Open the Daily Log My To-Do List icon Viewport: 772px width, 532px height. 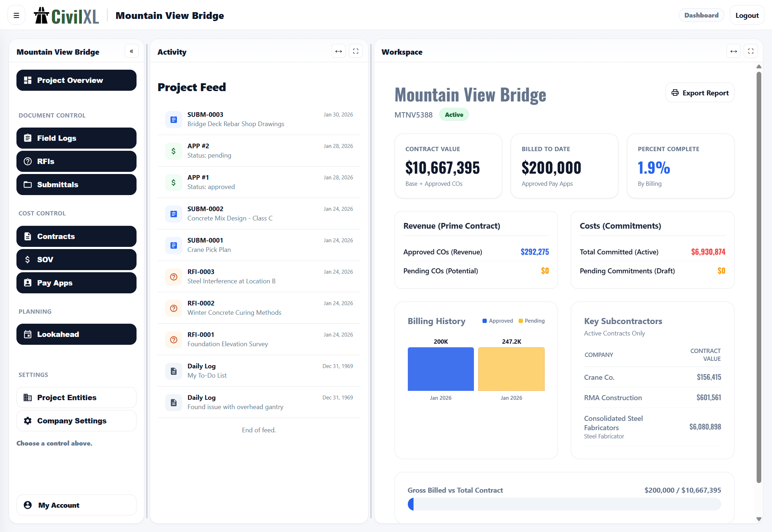[x=173, y=371]
